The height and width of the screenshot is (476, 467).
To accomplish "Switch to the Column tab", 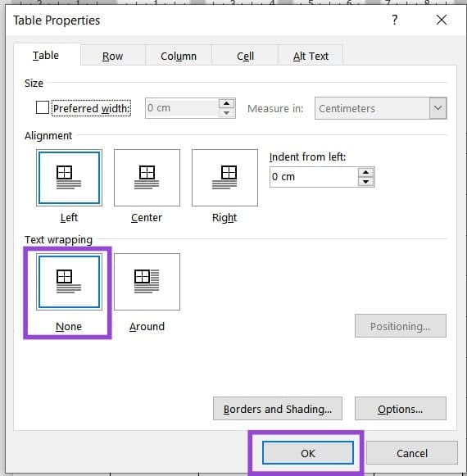I will tap(179, 56).
